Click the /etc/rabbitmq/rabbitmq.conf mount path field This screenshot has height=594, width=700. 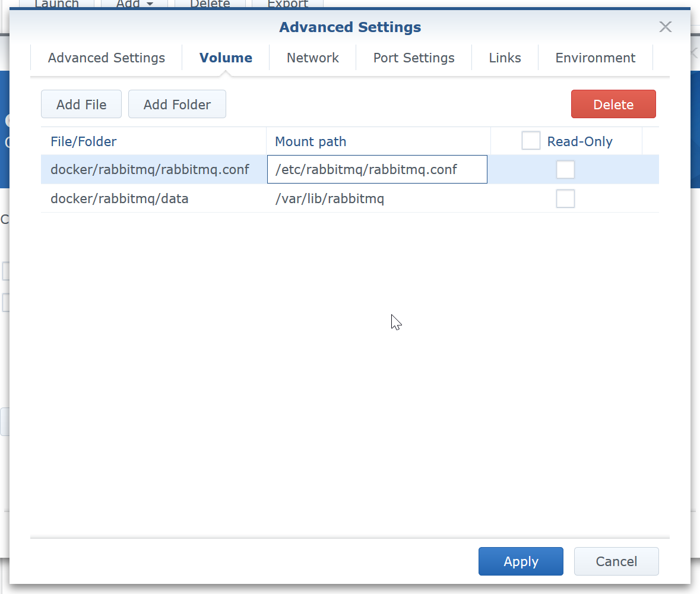tap(377, 170)
